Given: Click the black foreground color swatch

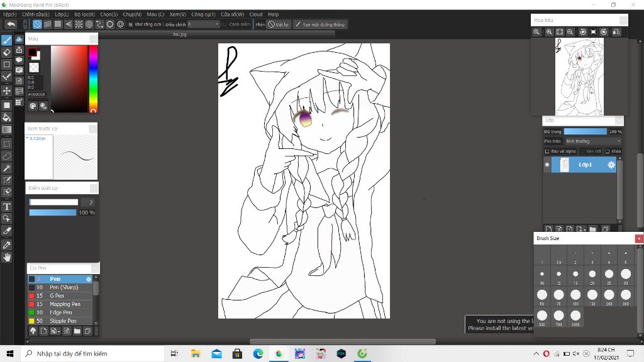Looking at the screenshot, I should [x=32, y=52].
